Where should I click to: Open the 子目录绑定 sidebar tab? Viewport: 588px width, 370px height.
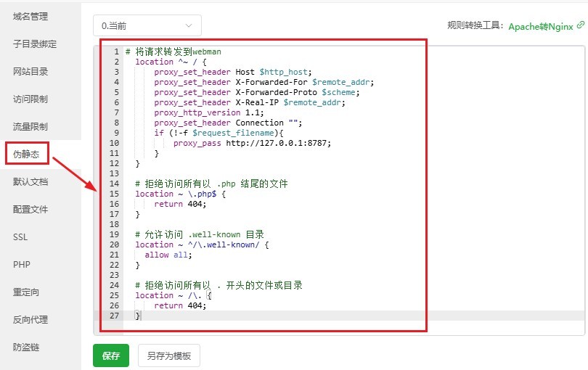35,44
